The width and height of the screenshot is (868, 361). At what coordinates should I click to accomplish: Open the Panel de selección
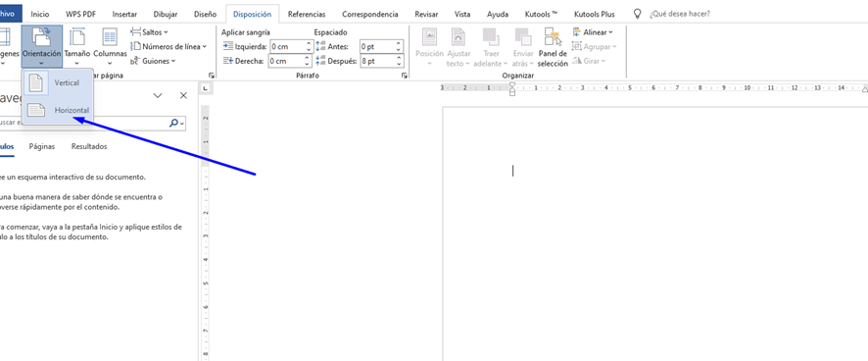click(x=553, y=47)
